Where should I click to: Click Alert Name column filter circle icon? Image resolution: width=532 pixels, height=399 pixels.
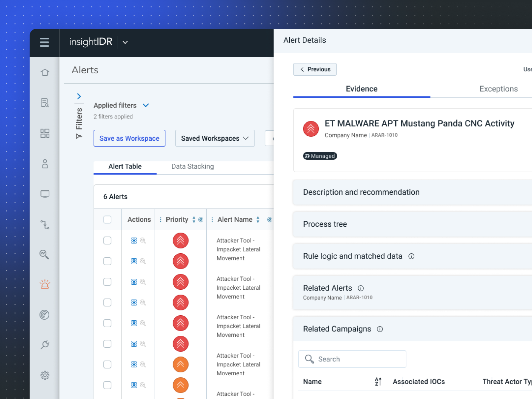click(x=270, y=220)
